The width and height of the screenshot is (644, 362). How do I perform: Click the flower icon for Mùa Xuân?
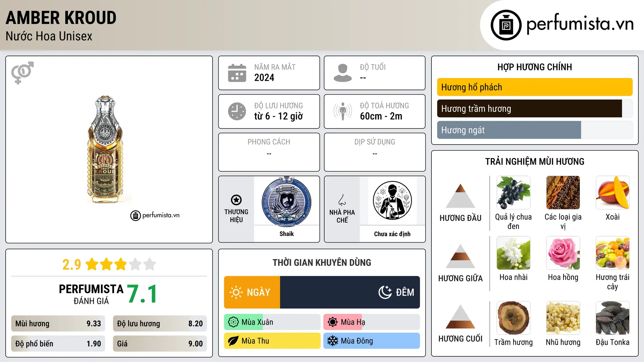(x=233, y=322)
